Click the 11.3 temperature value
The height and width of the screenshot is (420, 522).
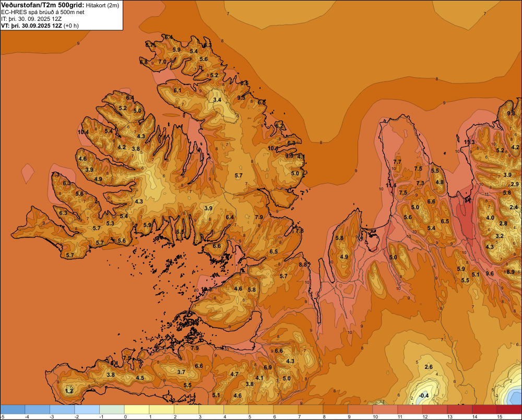click(469, 142)
